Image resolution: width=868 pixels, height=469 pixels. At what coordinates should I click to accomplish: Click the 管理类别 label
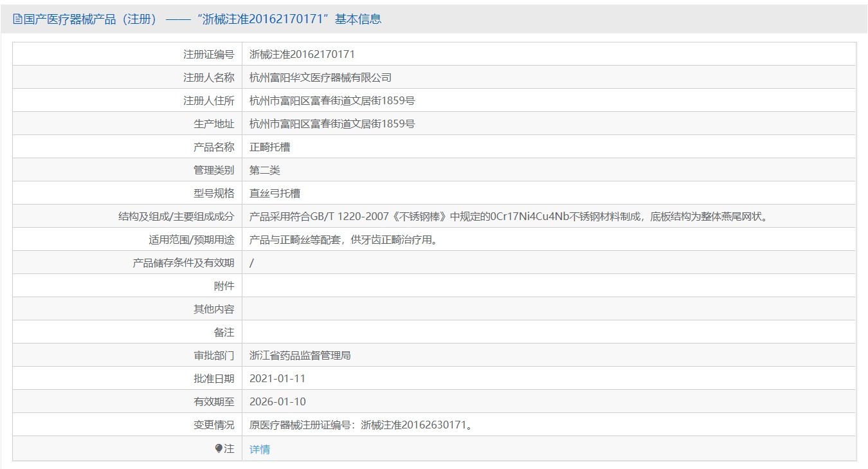[x=214, y=170]
